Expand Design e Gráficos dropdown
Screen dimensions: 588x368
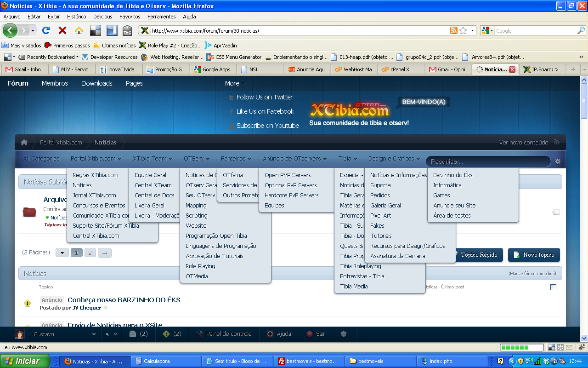[x=394, y=158]
